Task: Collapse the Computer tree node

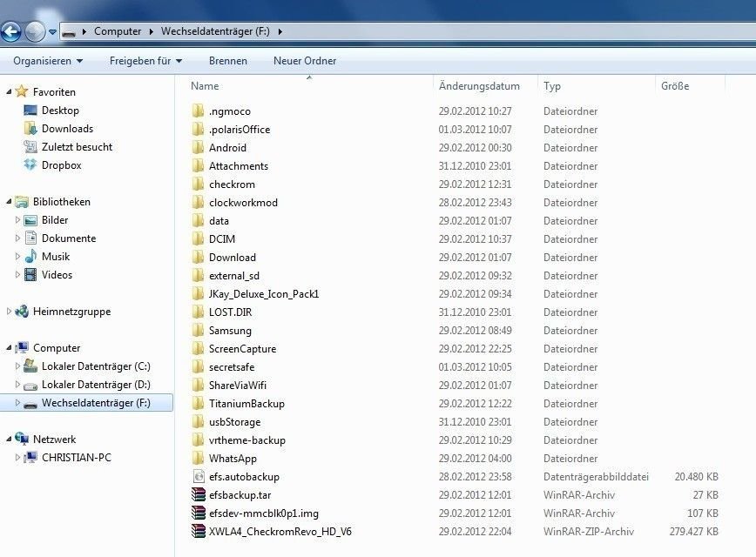Action: coord(9,348)
